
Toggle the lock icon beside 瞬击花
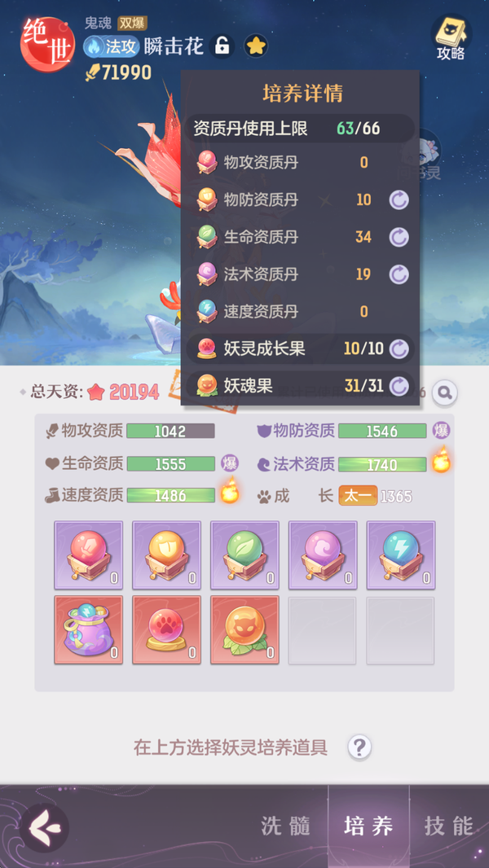tap(222, 46)
